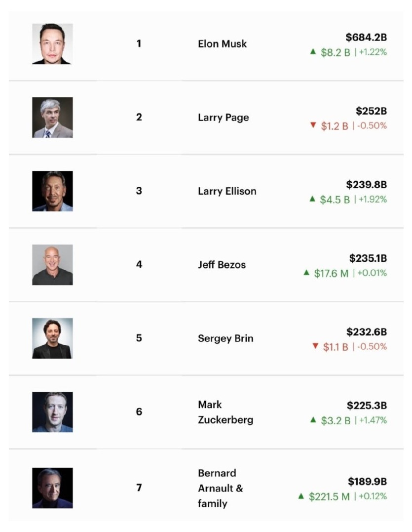Click the portrait in the Larry Ellison row
Viewport: 412px width, 532px height.
tap(52, 191)
